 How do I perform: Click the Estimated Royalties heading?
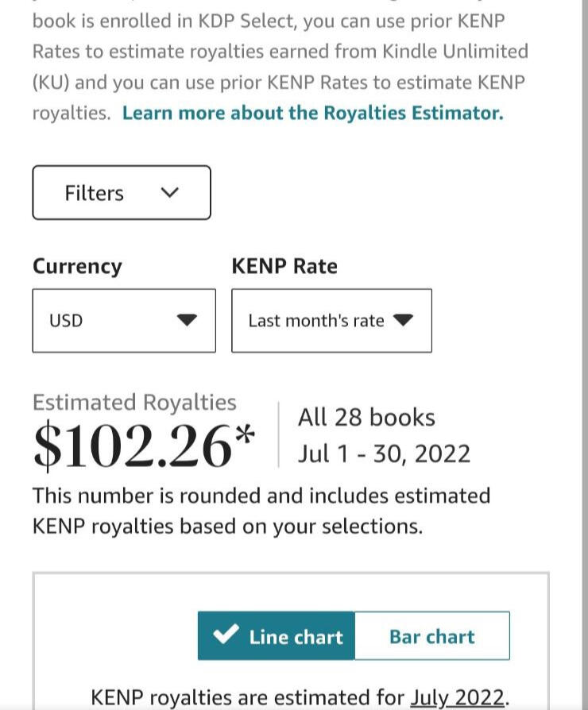click(134, 403)
